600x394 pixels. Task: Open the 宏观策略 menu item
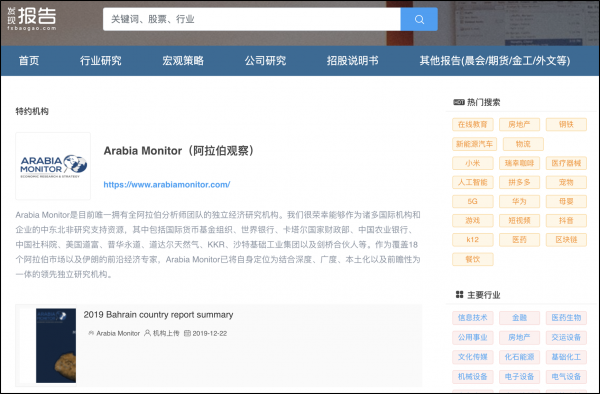[x=183, y=60]
